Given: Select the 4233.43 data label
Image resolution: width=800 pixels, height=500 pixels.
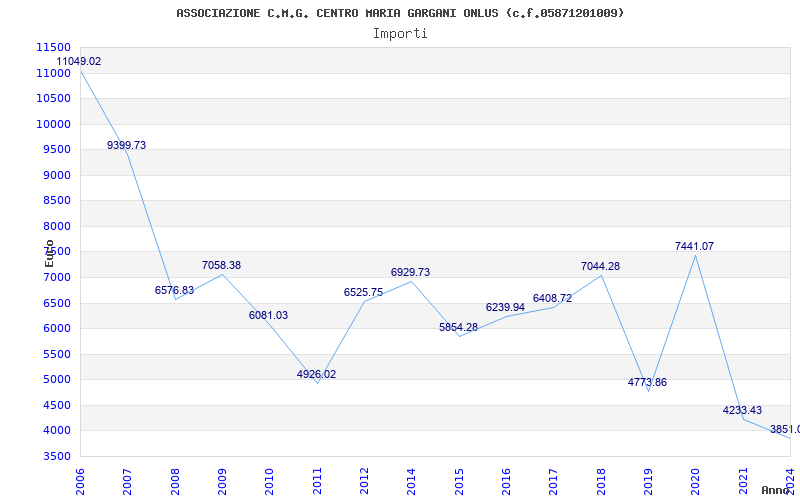Looking at the screenshot, I should 742,410.
